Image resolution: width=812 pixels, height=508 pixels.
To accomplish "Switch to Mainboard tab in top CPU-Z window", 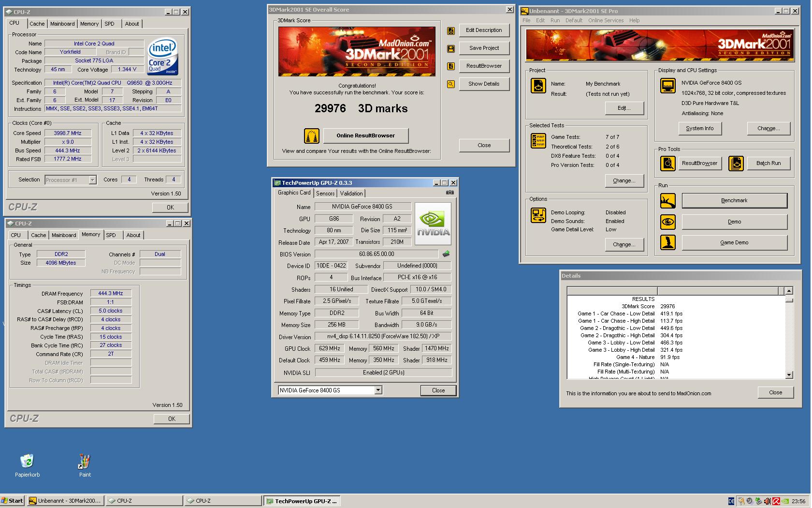I will [62, 24].
